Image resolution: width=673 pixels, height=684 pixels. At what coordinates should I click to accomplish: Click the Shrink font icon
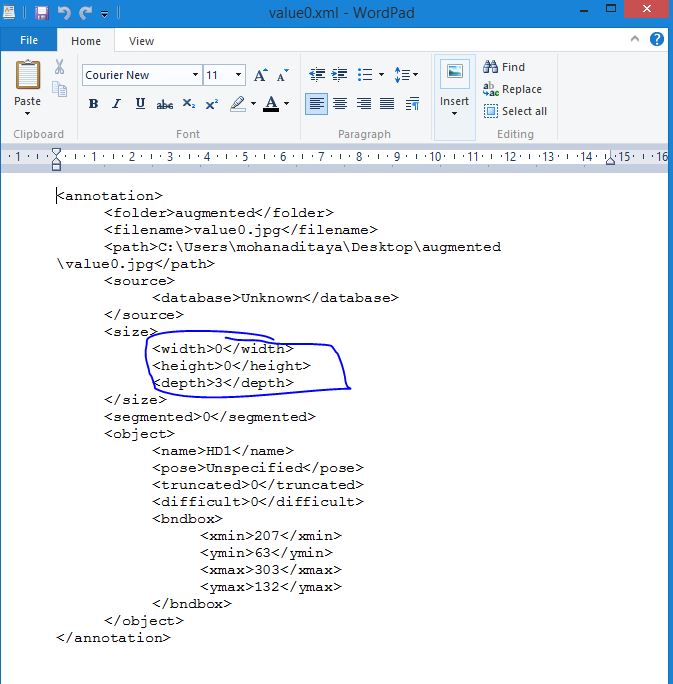pyautogui.click(x=283, y=75)
